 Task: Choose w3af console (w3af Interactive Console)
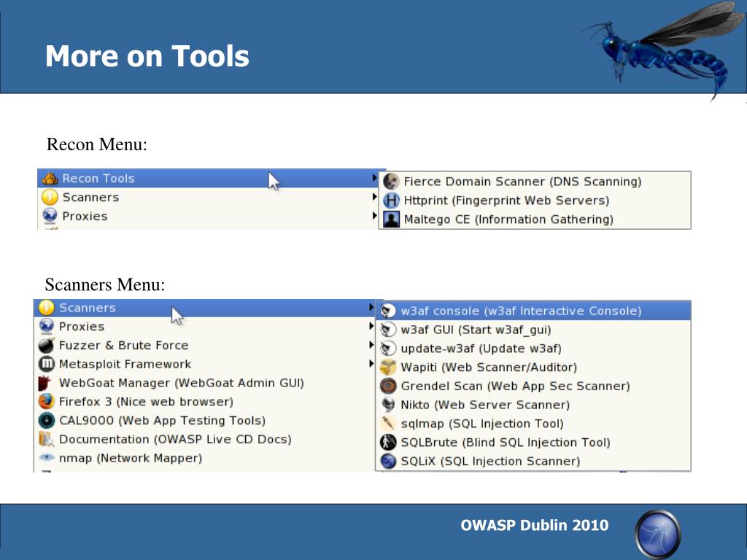click(533, 311)
